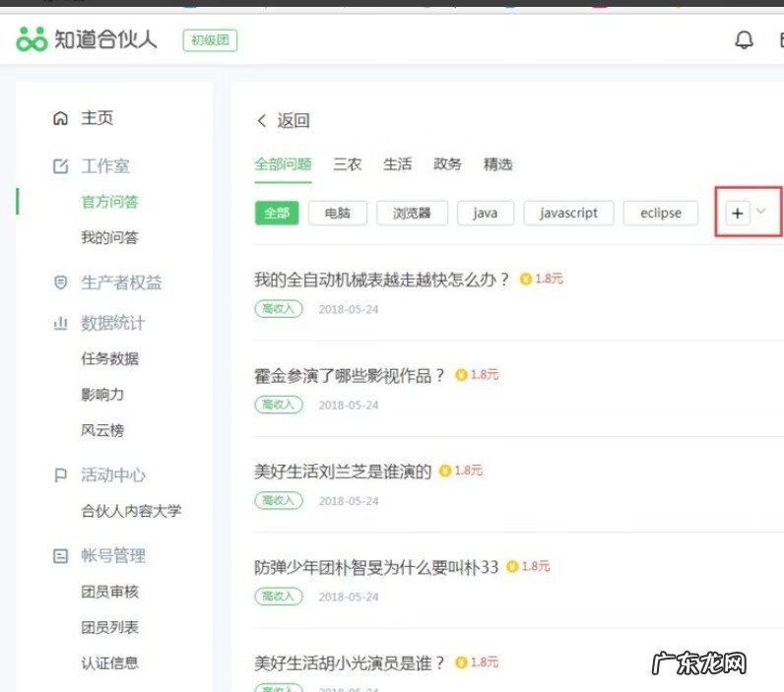Click coin icon beside 刘兰芝 question reward

pyautogui.click(x=445, y=471)
